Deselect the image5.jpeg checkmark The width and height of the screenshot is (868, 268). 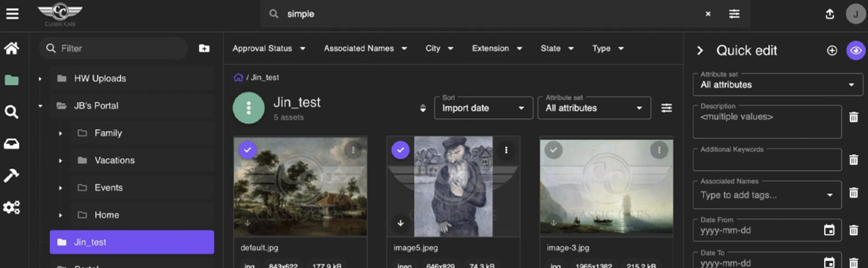400,149
